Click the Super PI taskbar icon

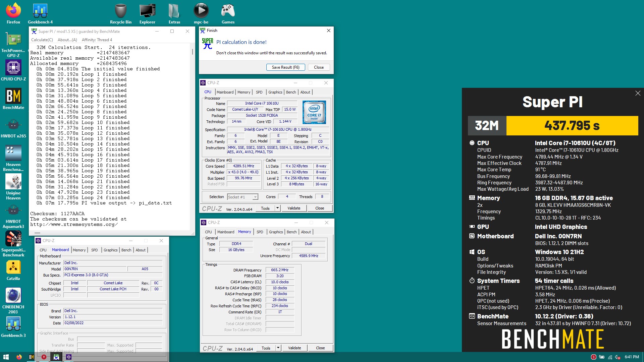click(56, 357)
